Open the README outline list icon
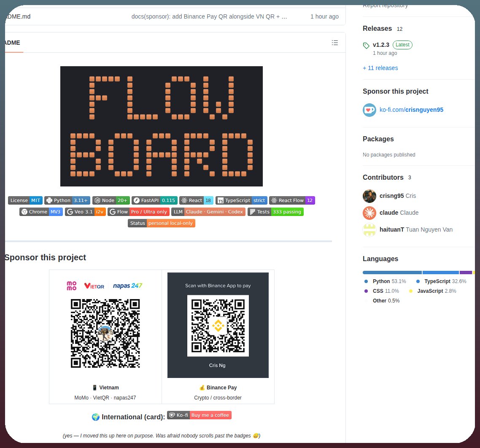 tap(334, 43)
